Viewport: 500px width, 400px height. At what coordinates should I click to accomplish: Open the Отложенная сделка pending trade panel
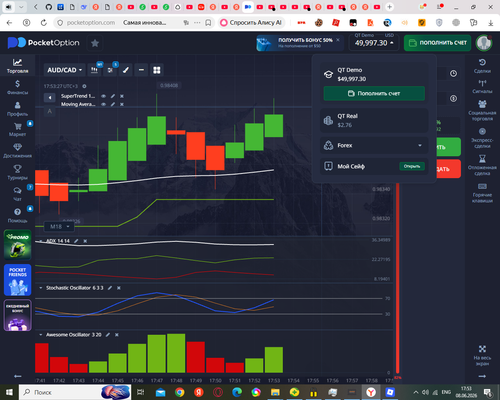tap(482, 165)
